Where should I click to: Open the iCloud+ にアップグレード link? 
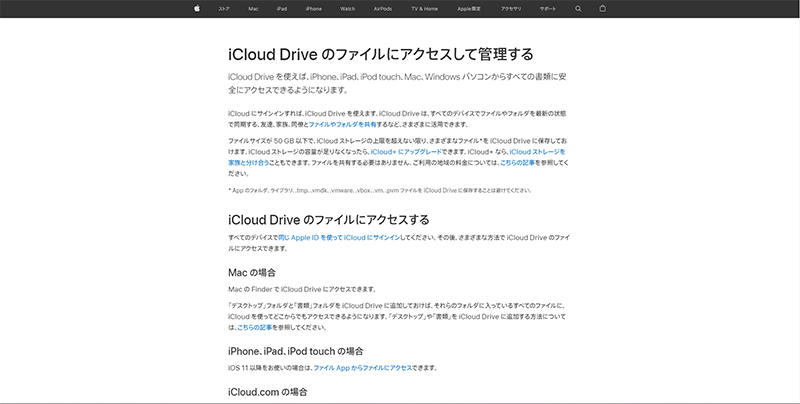[406, 152]
